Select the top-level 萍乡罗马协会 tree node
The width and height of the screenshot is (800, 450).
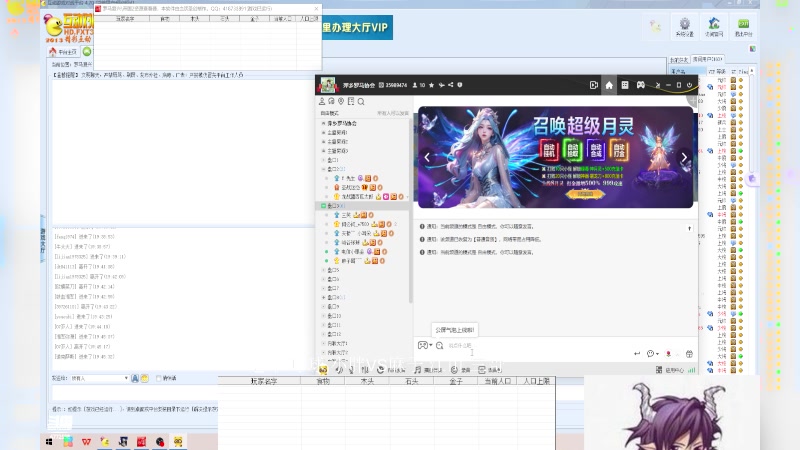coord(342,123)
